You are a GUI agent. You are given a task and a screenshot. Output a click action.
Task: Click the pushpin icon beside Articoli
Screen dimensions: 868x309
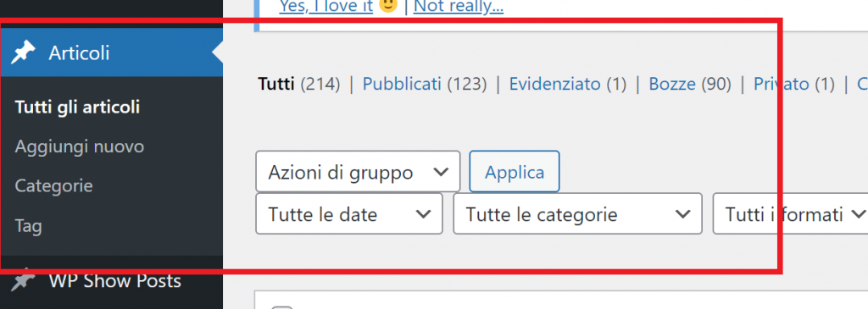(x=23, y=52)
